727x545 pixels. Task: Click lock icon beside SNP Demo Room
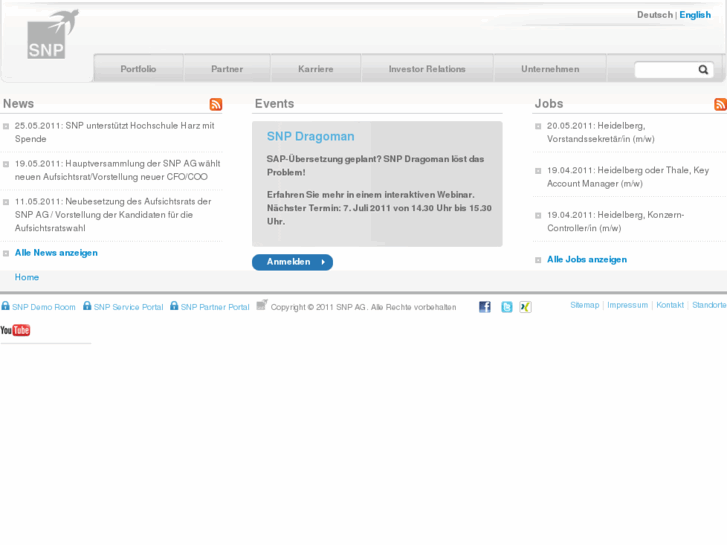pos(6,306)
